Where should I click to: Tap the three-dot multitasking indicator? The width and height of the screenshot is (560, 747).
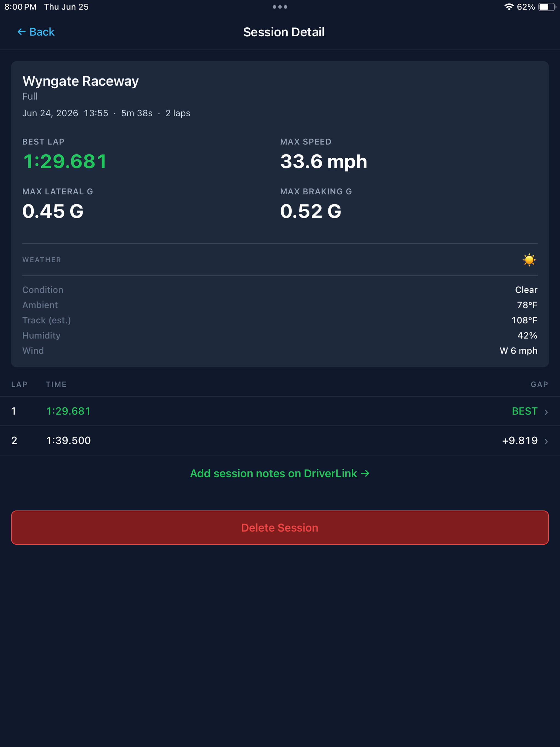pos(280,7)
